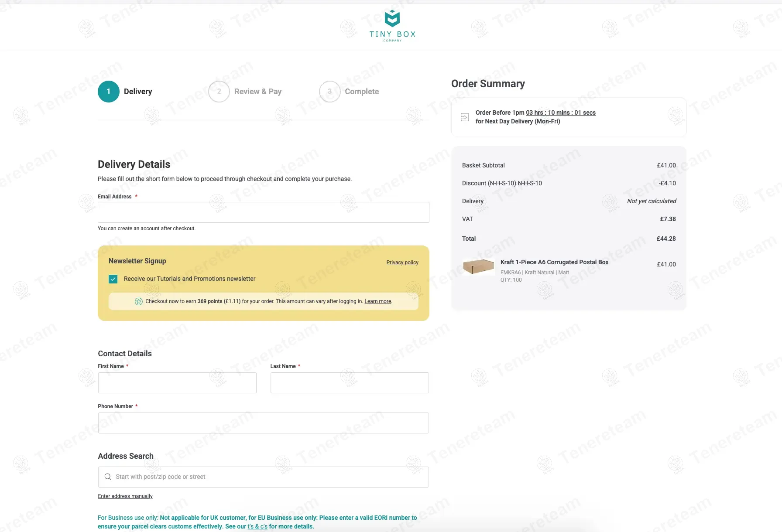The image size is (782, 532).
Task: Click the Kraft postal box product thumbnail
Action: [x=478, y=266]
